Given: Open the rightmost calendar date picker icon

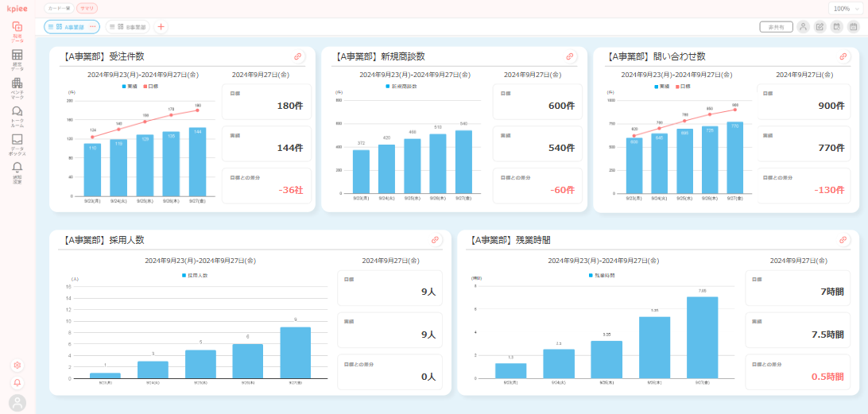Looking at the screenshot, I should tap(854, 26).
